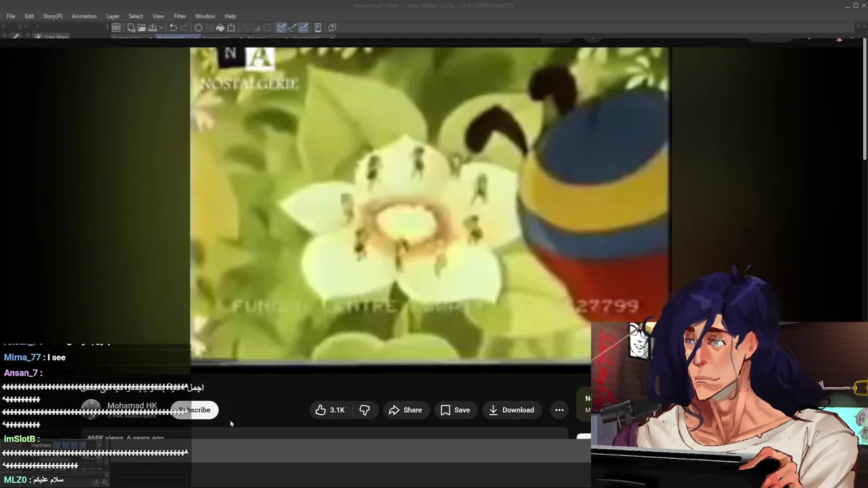Click the Clip Studio launcher icon

[116, 28]
